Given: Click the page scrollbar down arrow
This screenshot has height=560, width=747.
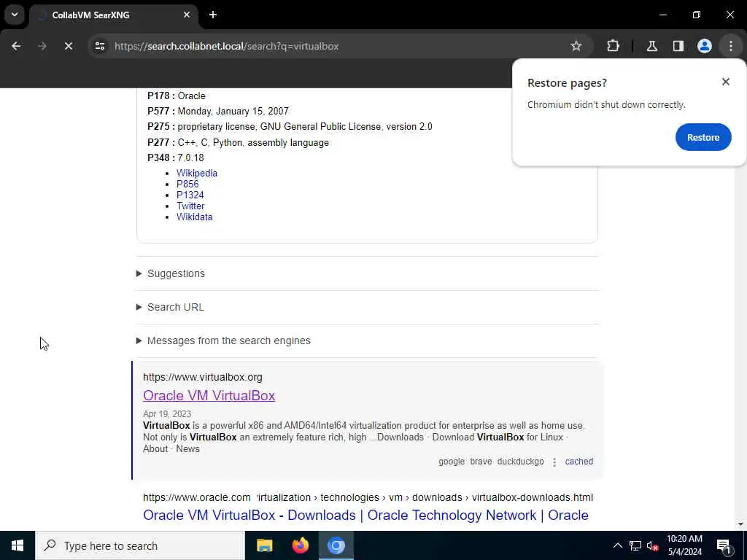Looking at the screenshot, I should 741,525.
